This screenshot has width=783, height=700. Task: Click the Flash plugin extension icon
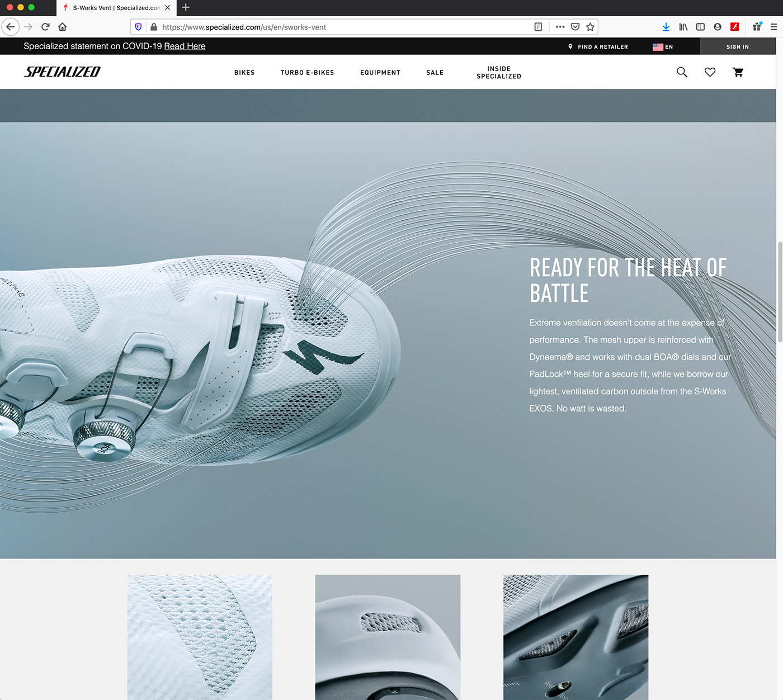click(734, 26)
